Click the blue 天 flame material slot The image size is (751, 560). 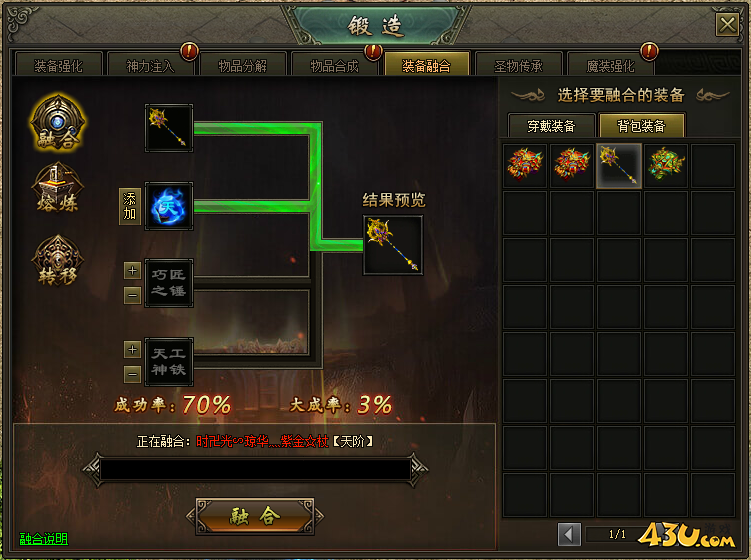169,206
